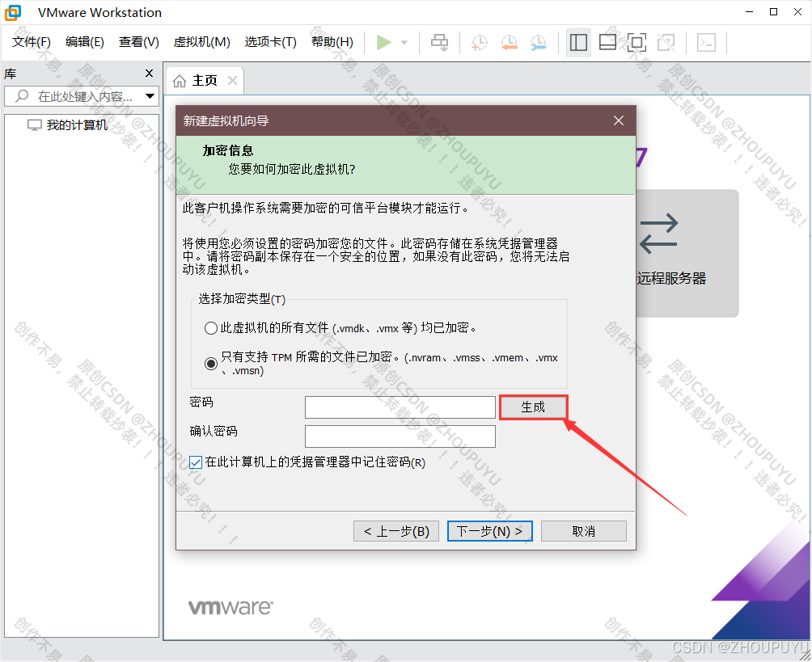Screen dimensions: 812x662
Task: Select radio: only TPM files encrypted
Action: click(x=211, y=364)
